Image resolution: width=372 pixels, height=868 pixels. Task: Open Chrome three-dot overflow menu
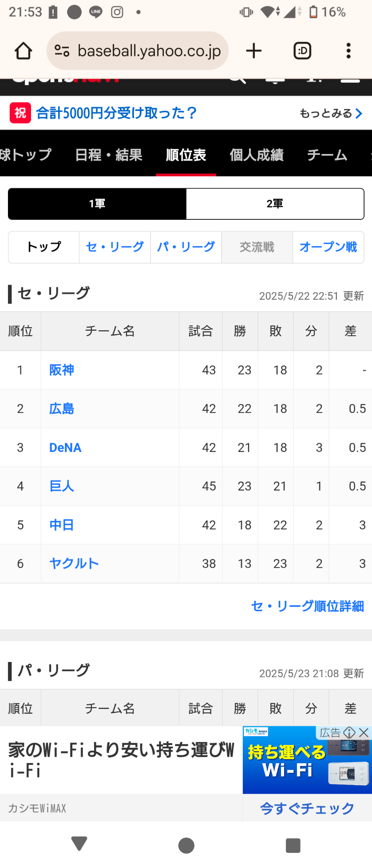(x=348, y=51)
